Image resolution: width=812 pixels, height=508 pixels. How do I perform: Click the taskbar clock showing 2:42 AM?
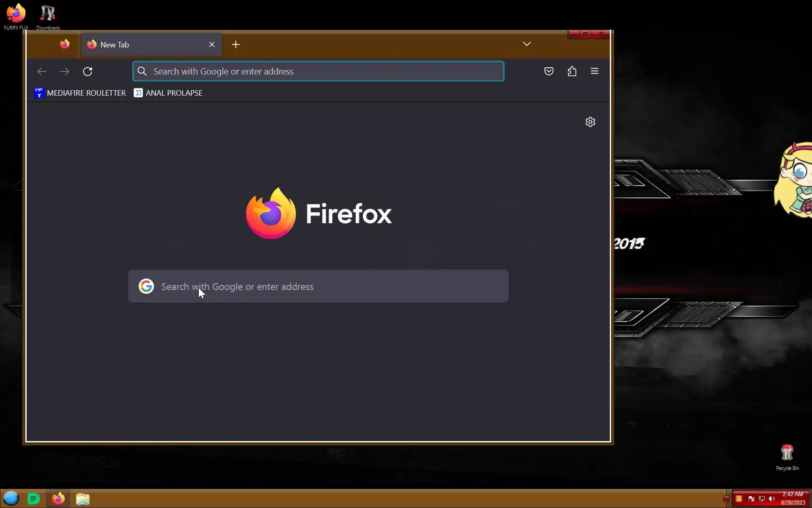tap(793, 498)
